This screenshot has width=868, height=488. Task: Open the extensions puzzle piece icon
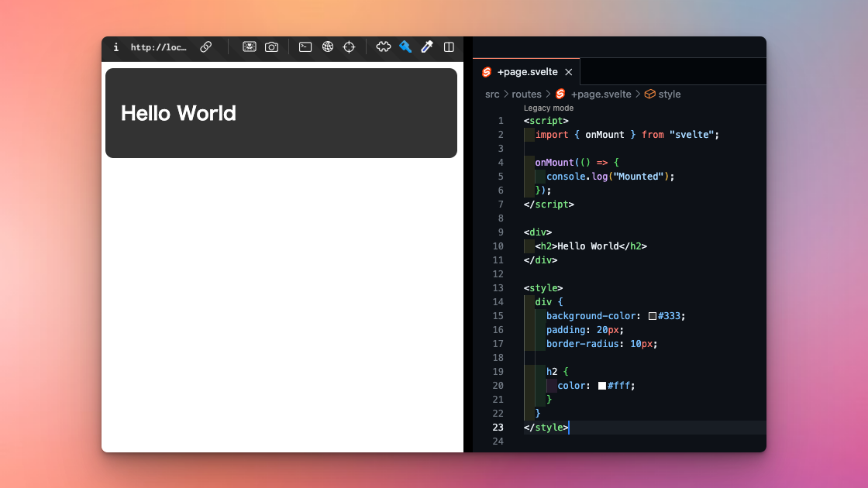[383, 47]
